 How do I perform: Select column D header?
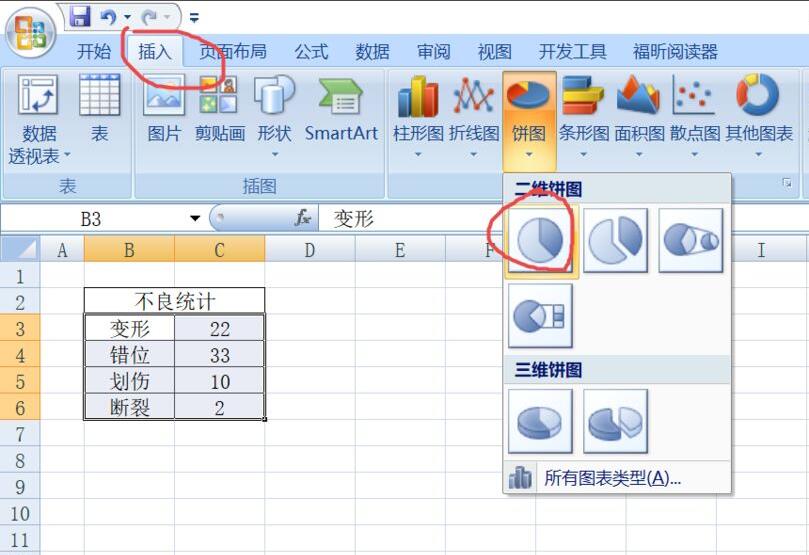click(310, 250)
